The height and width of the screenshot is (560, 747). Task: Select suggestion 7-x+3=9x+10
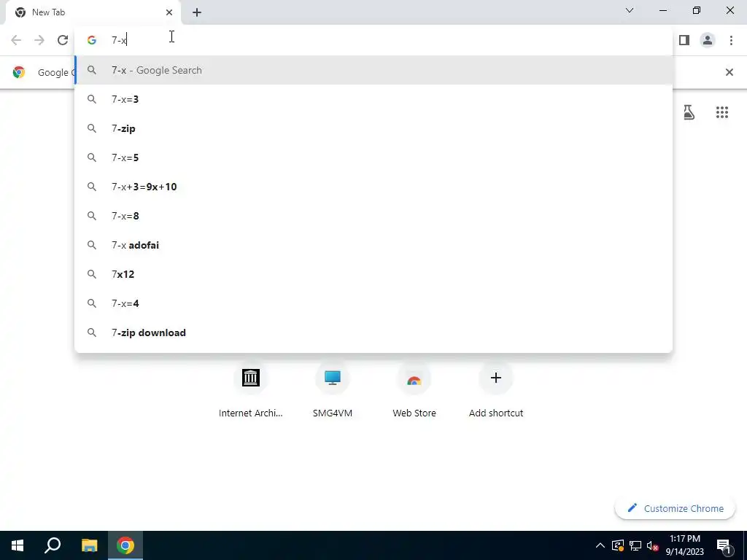[373, 187]
